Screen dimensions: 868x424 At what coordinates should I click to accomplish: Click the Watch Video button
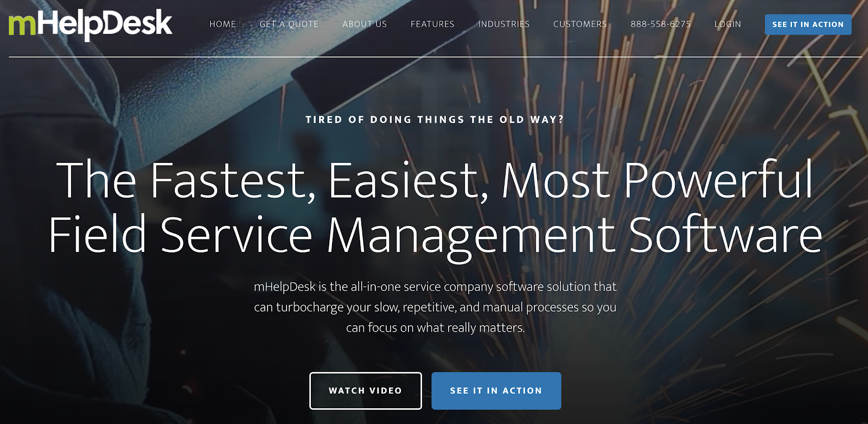[x=365, y=391]
